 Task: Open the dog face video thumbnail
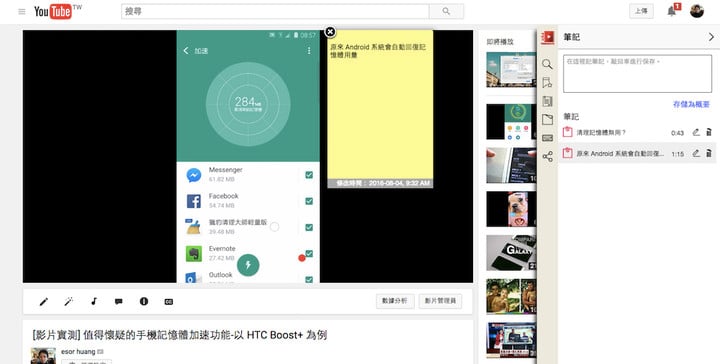[511, 209]
